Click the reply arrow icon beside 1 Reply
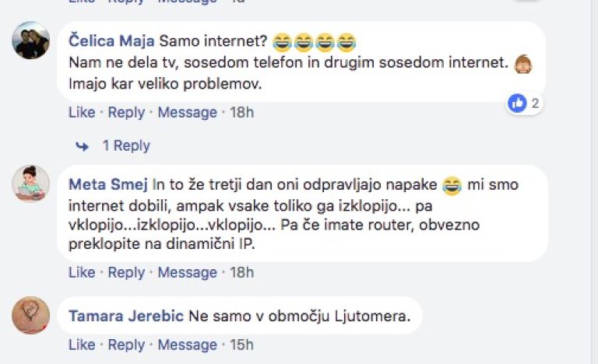Image resolution: width=598 pixels, height=364 pixels. point(82,146)
